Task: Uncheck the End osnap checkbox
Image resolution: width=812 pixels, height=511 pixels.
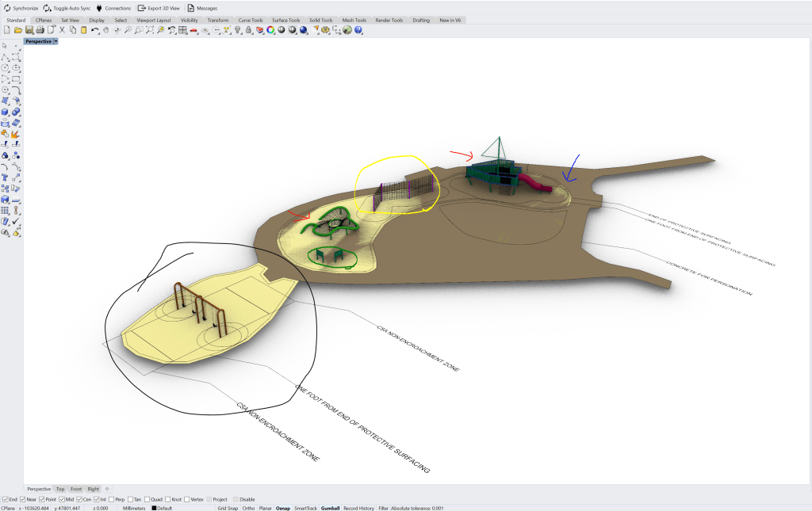Action: coord(6,499)
